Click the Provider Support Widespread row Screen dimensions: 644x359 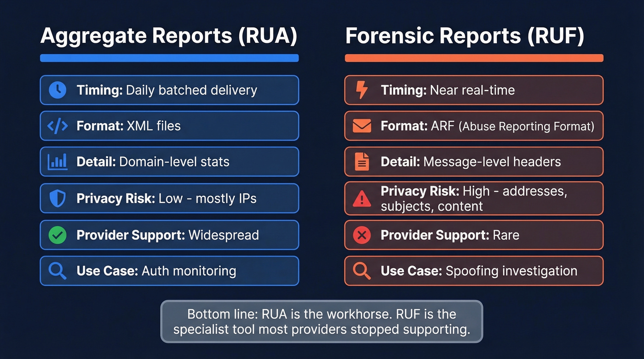pyautogui.click(x=169, y=235)
